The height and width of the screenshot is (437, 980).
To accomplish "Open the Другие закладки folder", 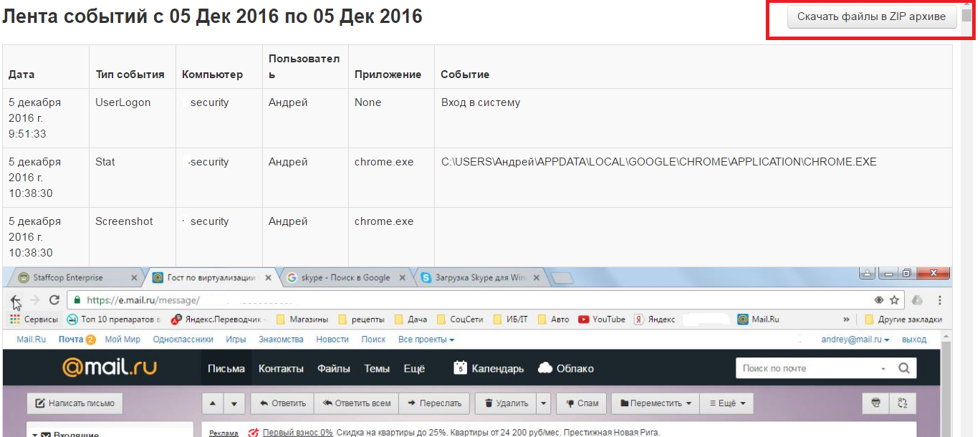I will [x=903, y=320].
